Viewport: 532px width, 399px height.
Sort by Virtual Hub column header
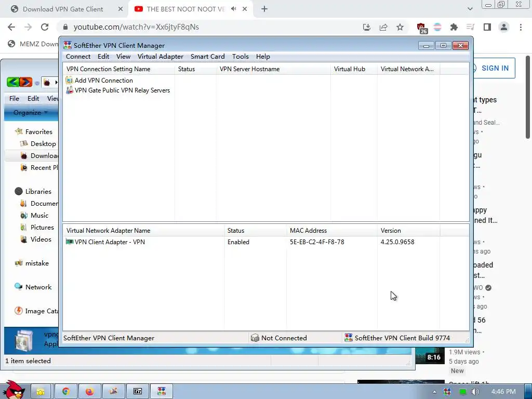click(354, 69)
